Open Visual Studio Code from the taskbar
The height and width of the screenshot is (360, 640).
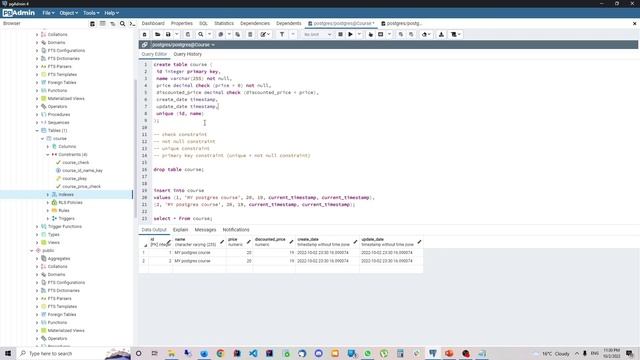253,353
